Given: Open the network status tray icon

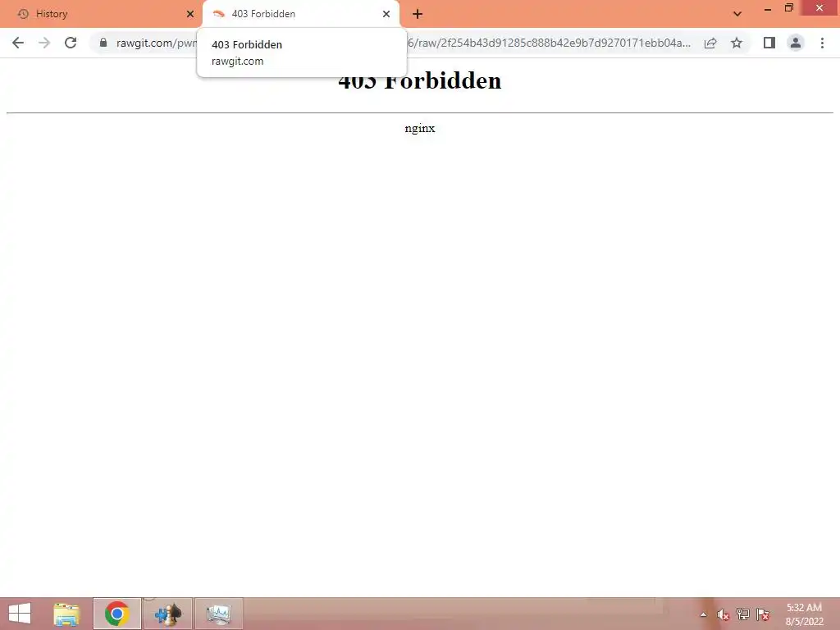Looking at the screenshot, I should [743, 614].
